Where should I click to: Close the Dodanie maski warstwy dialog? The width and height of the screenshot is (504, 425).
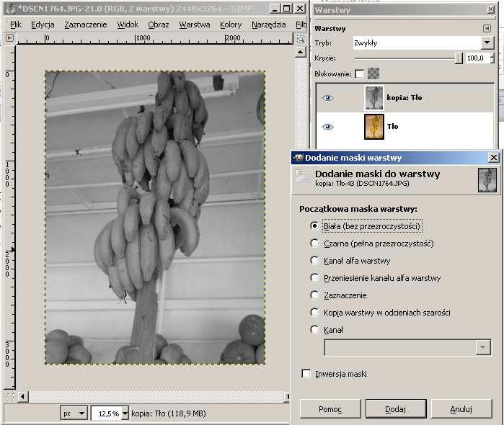pos(494,158)
